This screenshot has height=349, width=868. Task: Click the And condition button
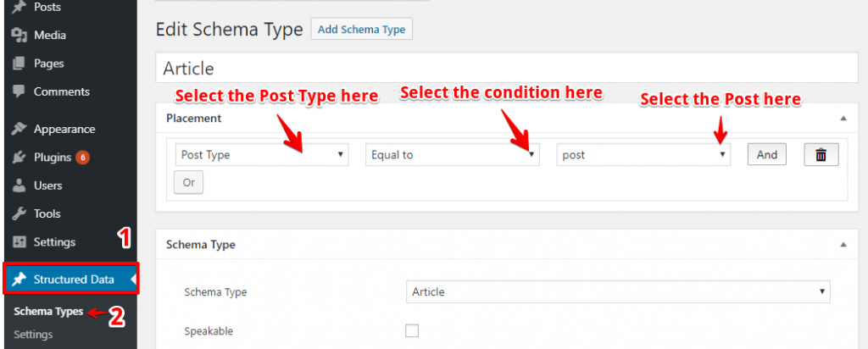coord(767,155)
